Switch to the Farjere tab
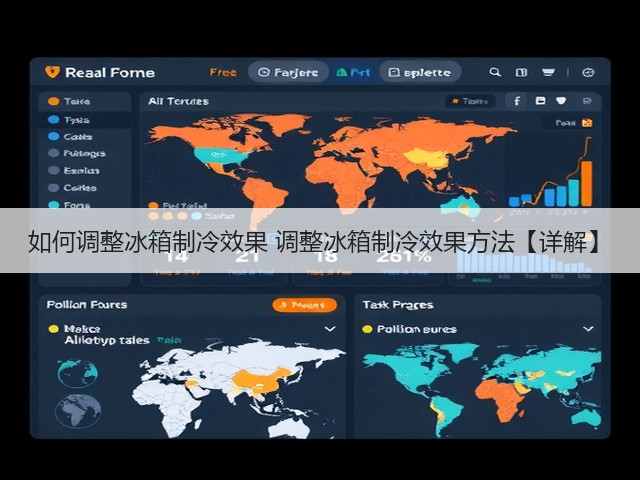Image resolution: width=640 pixels, height=480 pixels. (288, 72)
